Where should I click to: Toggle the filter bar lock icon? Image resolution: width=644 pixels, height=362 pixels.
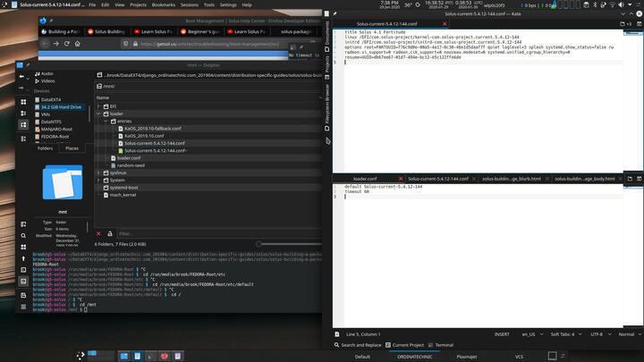[110, 233]
